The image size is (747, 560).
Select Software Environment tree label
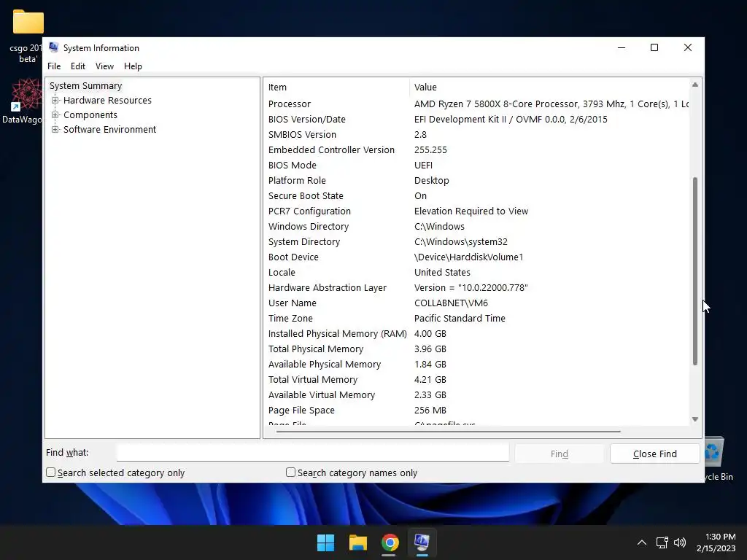coord(109,130)
